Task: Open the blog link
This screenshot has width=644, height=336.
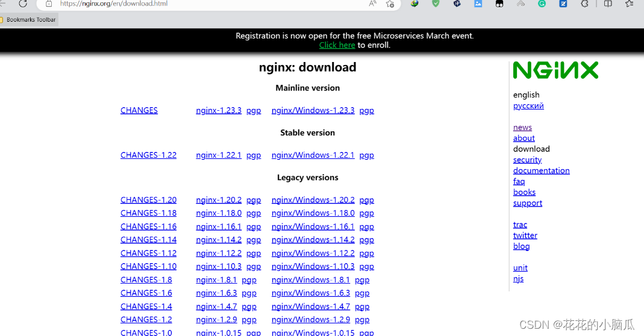Action: pyautogui.click(x=521, y=246)
